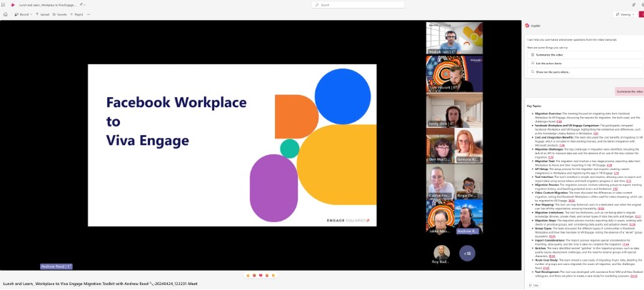
Task: Click the Copilot panel icon
Action: click(x=528, y=25)
